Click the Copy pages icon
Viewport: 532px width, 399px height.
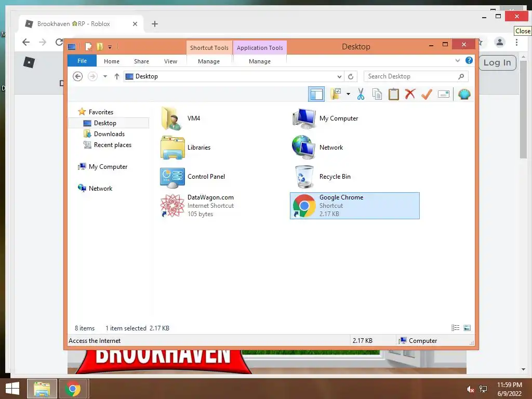click(x=377, y=94)
